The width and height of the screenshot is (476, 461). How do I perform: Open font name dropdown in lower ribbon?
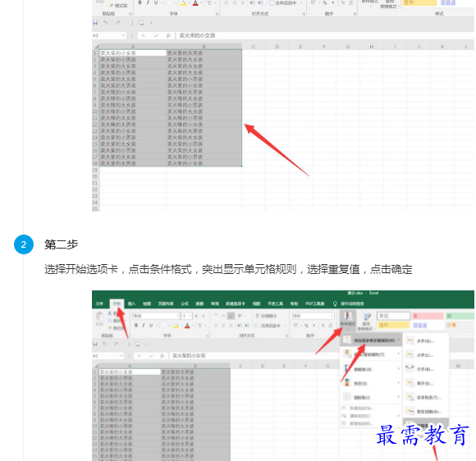point(177,316)
